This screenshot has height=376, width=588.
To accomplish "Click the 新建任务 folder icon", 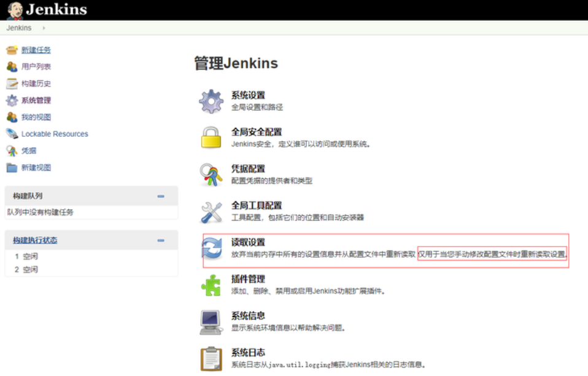I will pyautogui.click(x=11, y=49).
